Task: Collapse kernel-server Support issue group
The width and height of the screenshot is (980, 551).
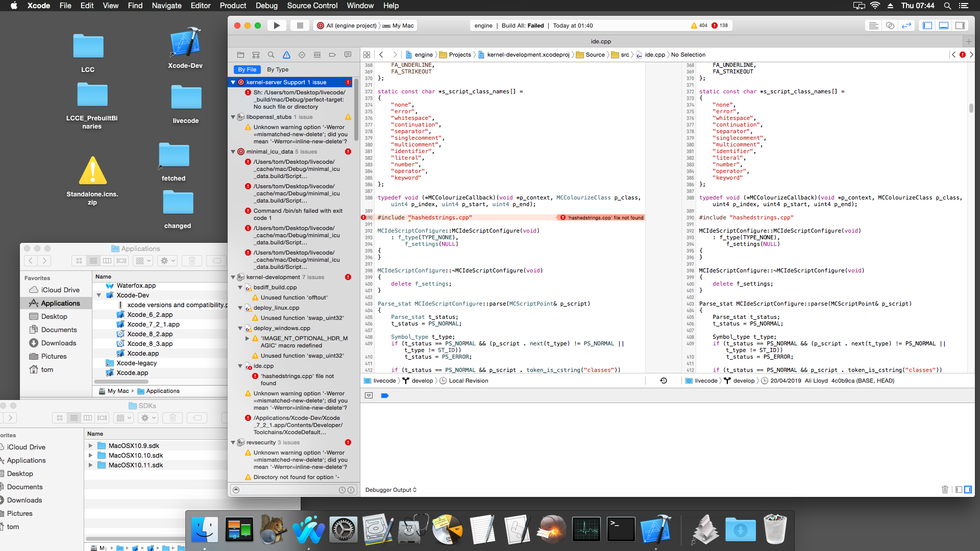Action: click(233, 82)
